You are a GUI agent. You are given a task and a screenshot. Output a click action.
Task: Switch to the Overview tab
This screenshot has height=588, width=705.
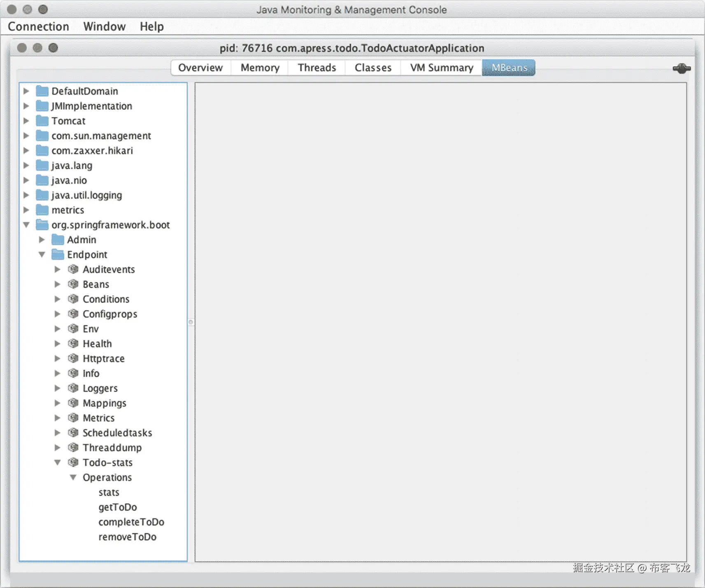pyautogui.click(x=200, y=68)
